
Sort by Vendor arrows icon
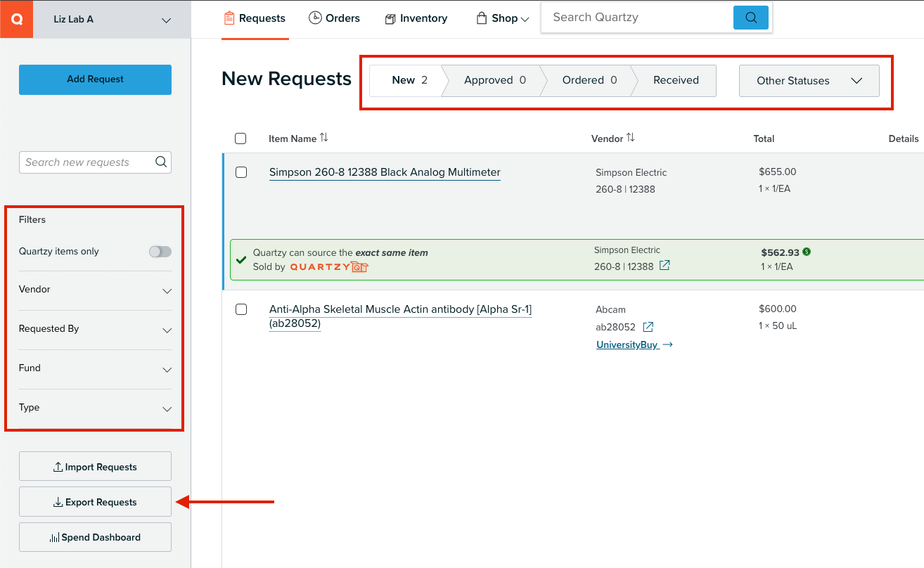631,138
